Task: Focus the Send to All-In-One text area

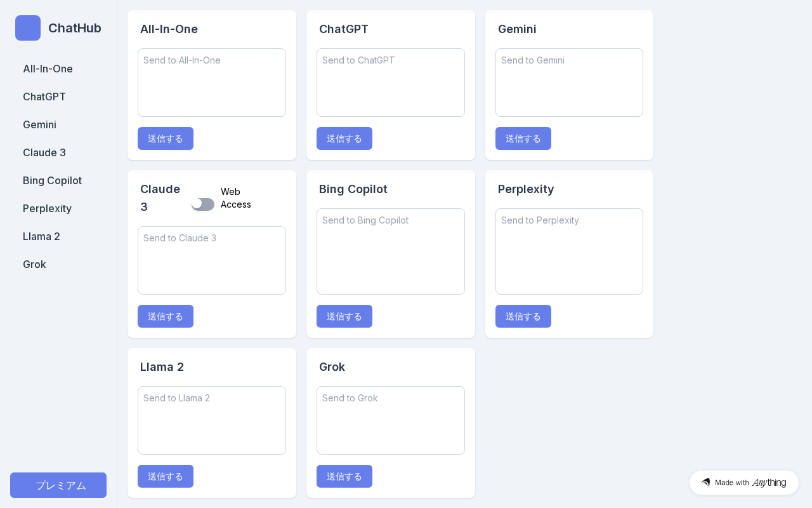Action: [x=212, y=83]
